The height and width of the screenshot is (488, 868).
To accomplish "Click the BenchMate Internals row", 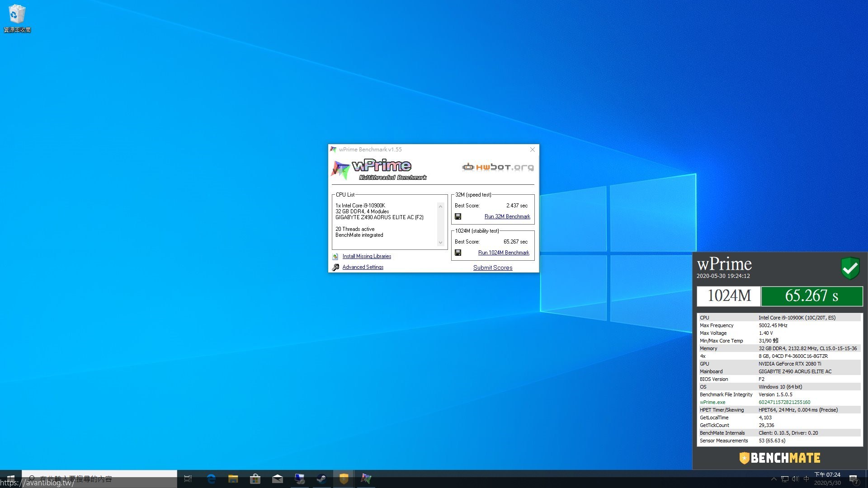I will point(780,433).
